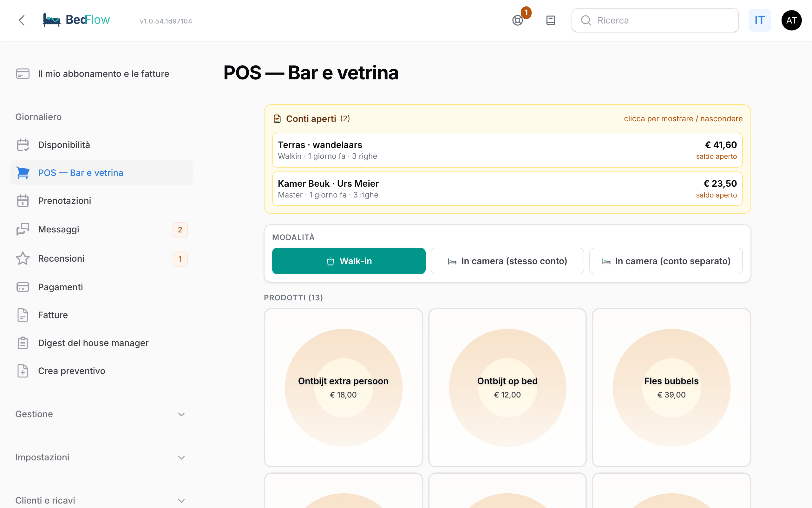Open Digest del house manager
The width and height of the screenshot is (812, 508).
pos(101,343)
